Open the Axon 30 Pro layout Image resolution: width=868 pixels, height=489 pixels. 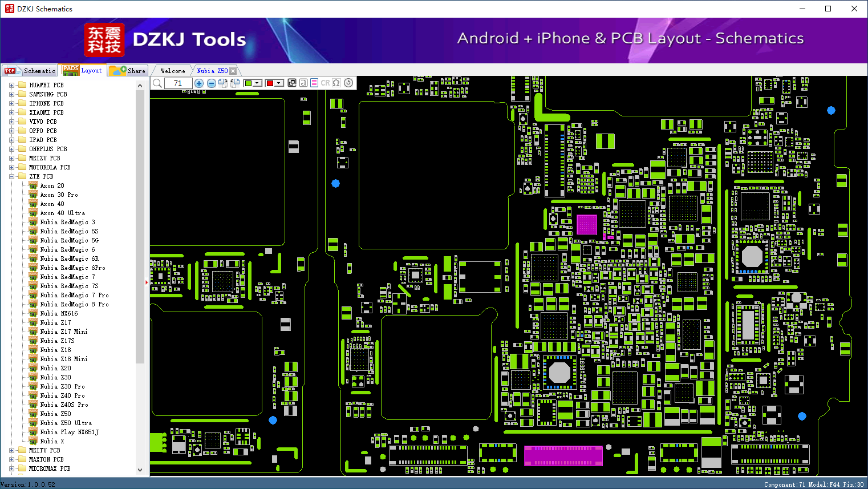[59, 195]
